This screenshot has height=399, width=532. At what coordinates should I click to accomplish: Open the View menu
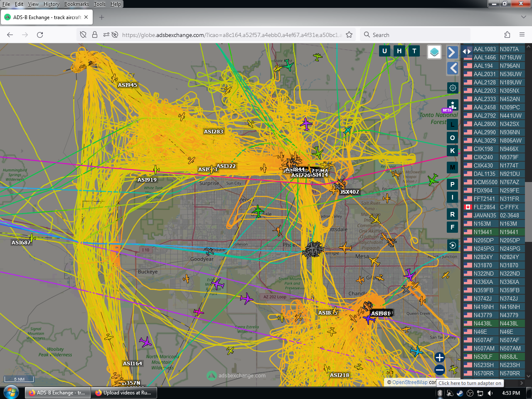33,4
